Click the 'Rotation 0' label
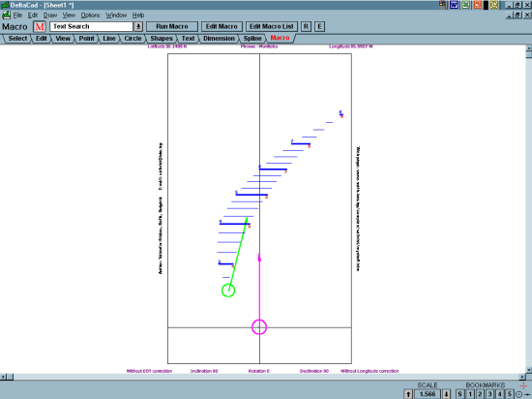This screenshot has height=399, width=532. point(259,371)
